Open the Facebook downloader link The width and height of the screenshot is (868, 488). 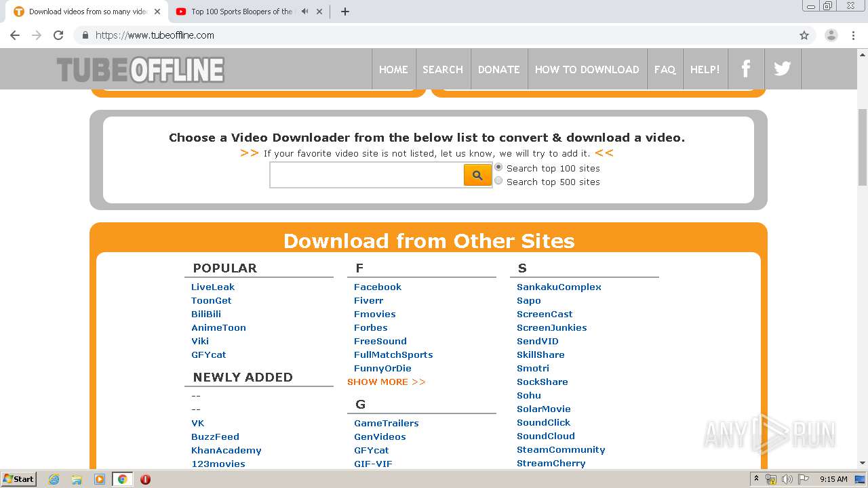(378, 287)
